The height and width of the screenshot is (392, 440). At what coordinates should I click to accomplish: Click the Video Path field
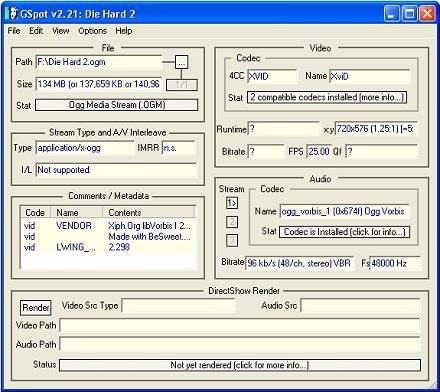point(240,325)
